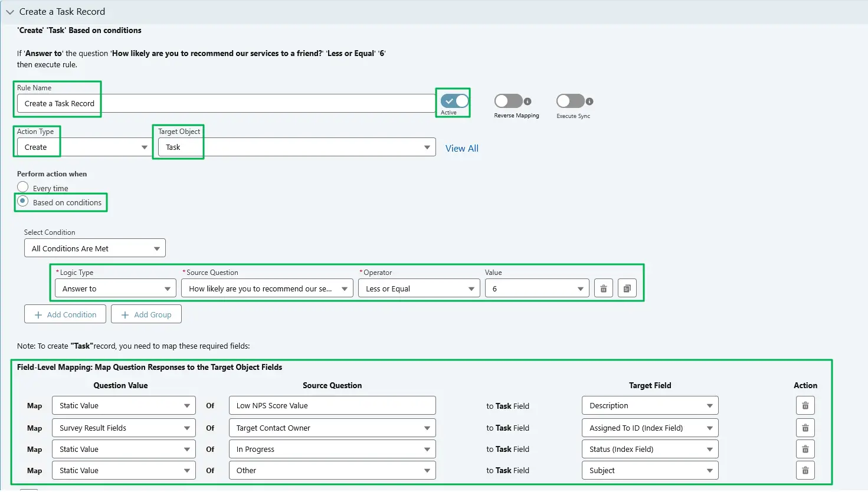Screen dimensions: 868x492
Task: Delete the Subject field mapping row
Action: [805, 470]
